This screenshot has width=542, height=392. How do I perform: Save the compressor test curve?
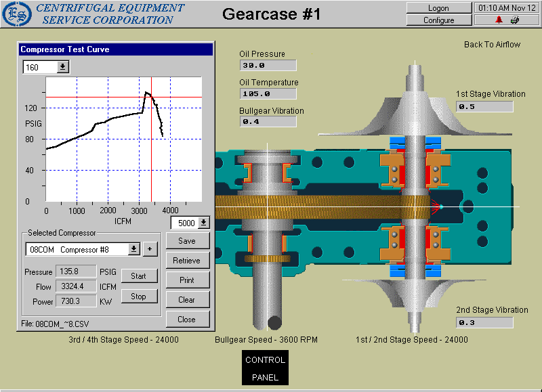pos(187,241)
